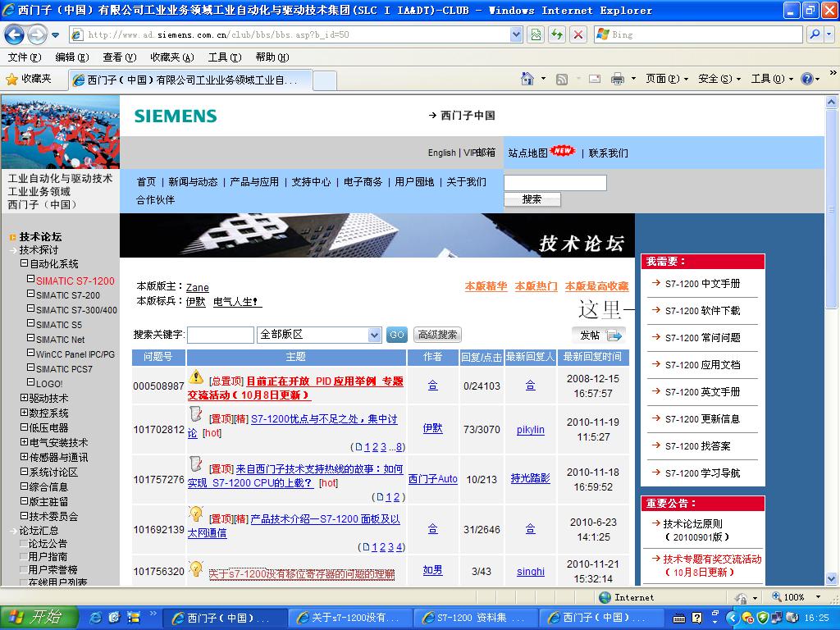The image size is (840, 630).
Task: Click the Windows 开始 Start button
Action: (x=39, y=617)
